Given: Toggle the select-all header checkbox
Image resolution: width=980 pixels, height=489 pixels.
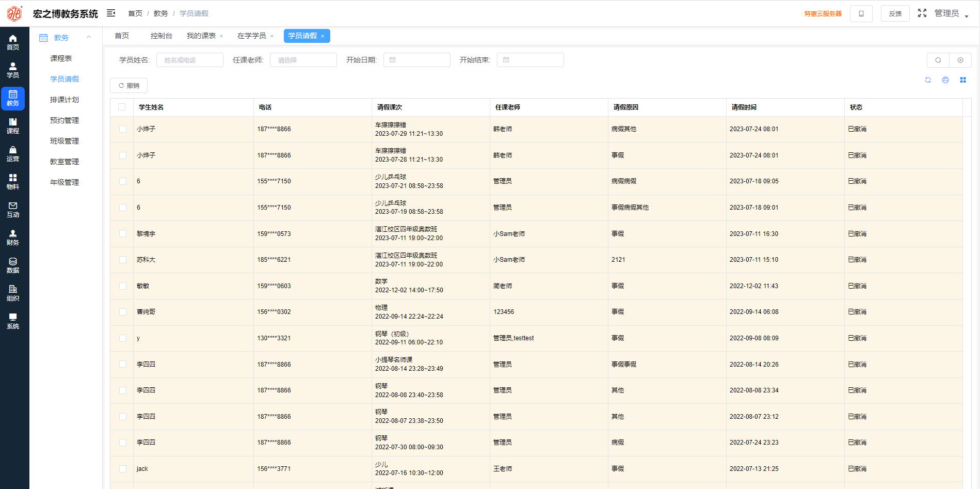Looking at the screenshot, I should click(x=122, y=107).
